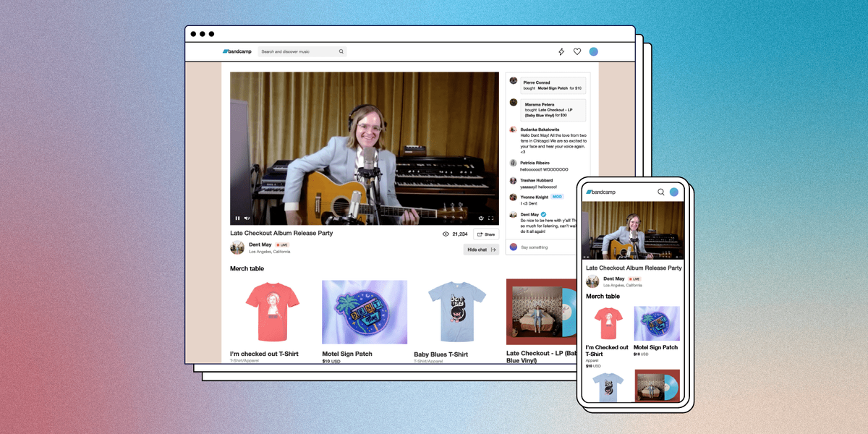Open Dent May's artist page
868x434 pixels.
pos(259,244)
